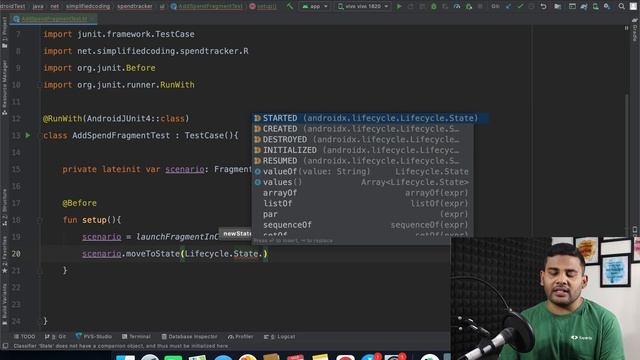Open the Gradle panel on right edge

point(635,30)
